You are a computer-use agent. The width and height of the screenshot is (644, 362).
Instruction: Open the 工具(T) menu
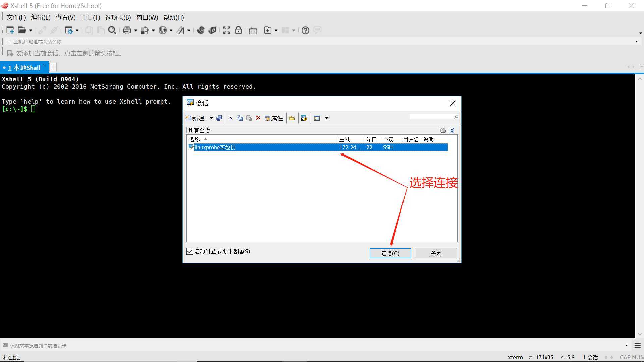click(x=90, y=18)
